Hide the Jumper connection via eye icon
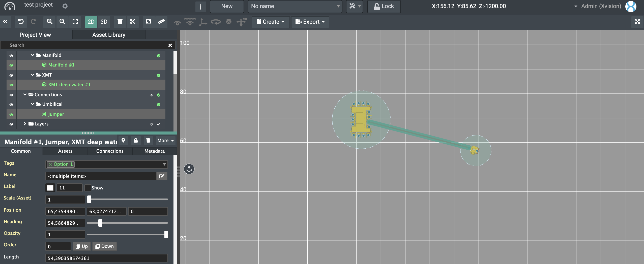The width and height of the screenshot is (644, 264). (x=11, y=115)
